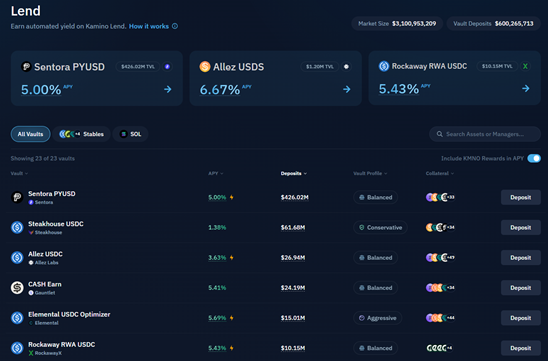The width and height of the screenshot is (548, 361).
Task: Click USDS token icon in Allez featured card
Action: pos(205,66)
